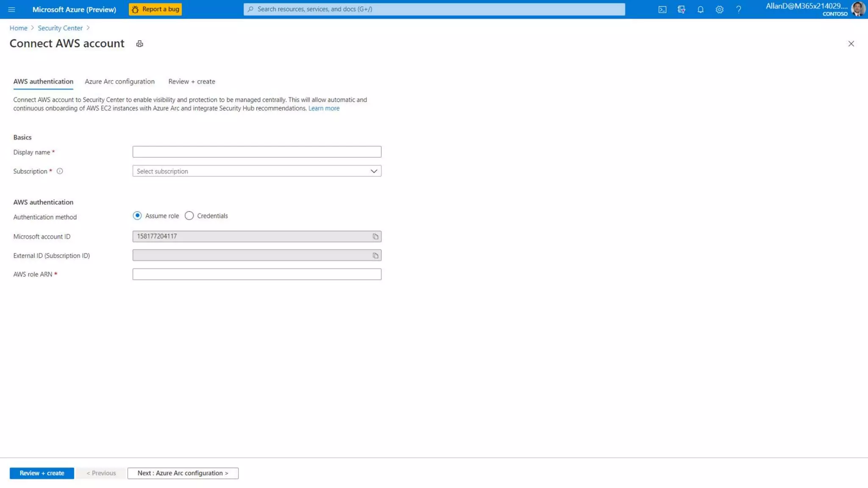Viewport: 868px width, 488px height.
Task: Switch to Azure Arc configuration tab
Action: pos(120,81)
